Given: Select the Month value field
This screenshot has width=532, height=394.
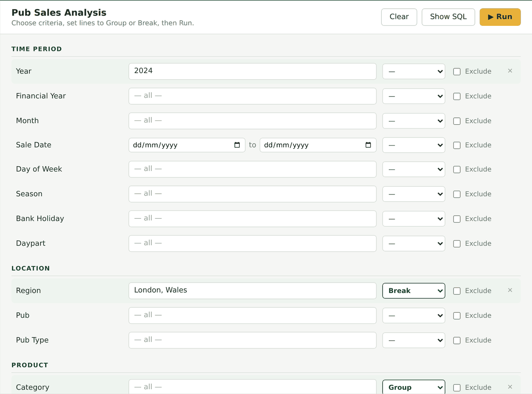Looking at the screenshot, I should coord(252,121).
